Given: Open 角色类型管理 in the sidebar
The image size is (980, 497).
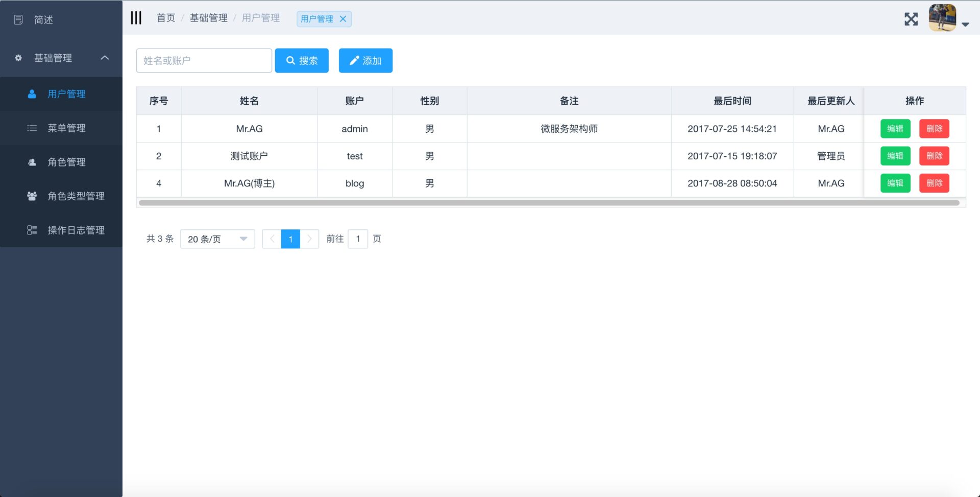Looking at the screenshot, I should (61, 196).
